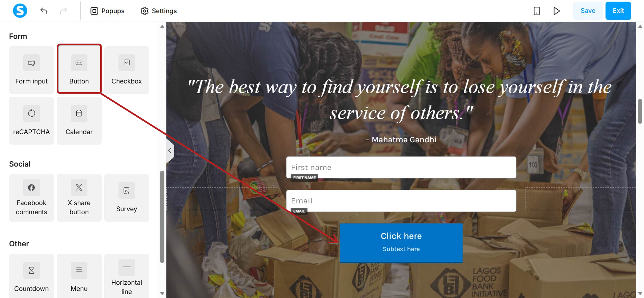Open the Popups menu
Screen dimensions: 644x298
pos(107,11)
